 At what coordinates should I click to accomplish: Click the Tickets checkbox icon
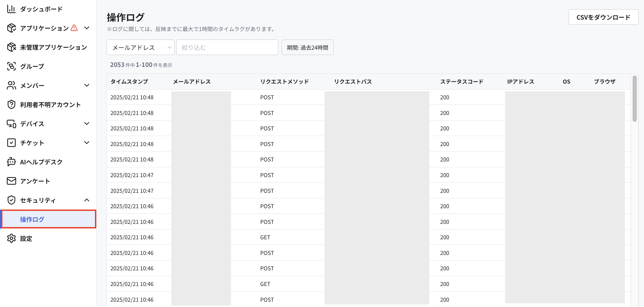[11, 143]
